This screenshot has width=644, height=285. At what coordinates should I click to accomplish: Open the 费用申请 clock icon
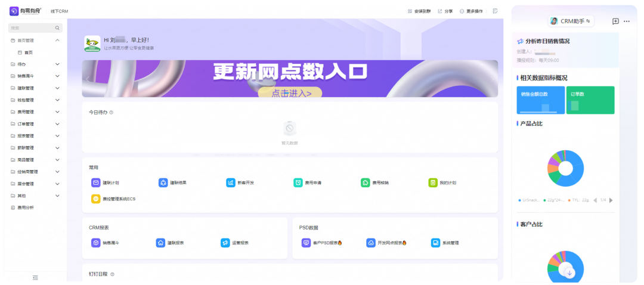(298, 182)
